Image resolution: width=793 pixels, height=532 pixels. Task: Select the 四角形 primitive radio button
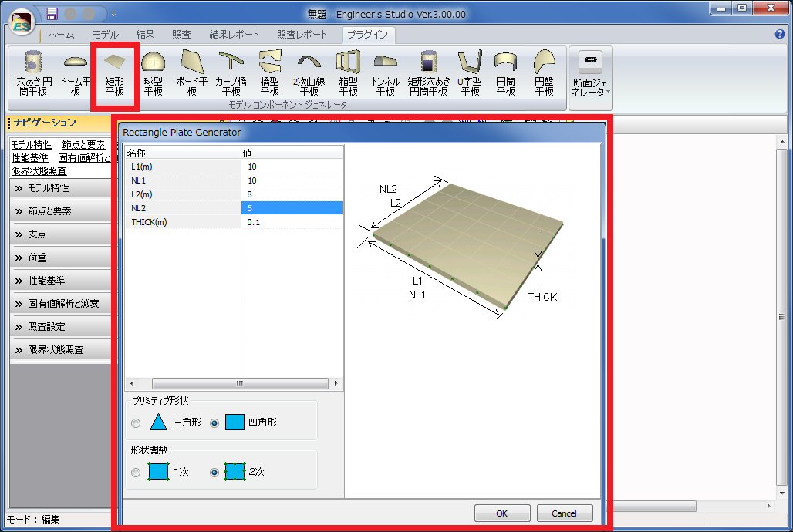click(x=214, y=423)
